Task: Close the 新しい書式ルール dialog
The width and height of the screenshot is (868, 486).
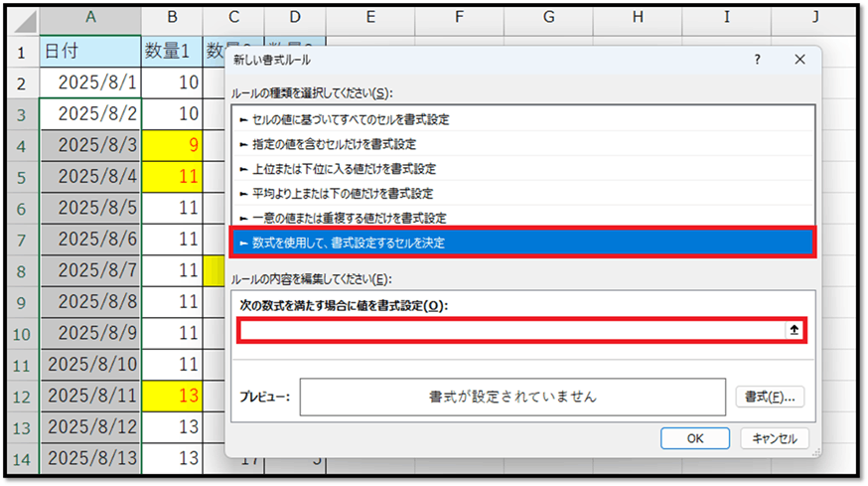Action: [x=799, y=61]
